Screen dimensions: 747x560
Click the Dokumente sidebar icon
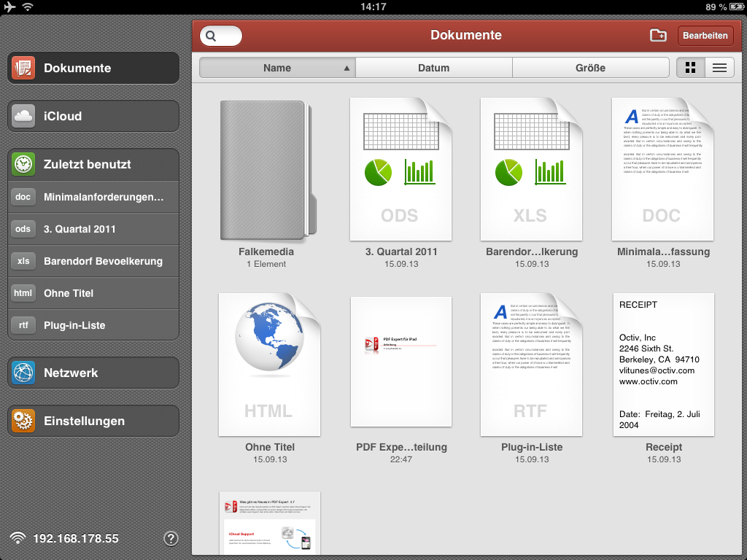point(23,68)
